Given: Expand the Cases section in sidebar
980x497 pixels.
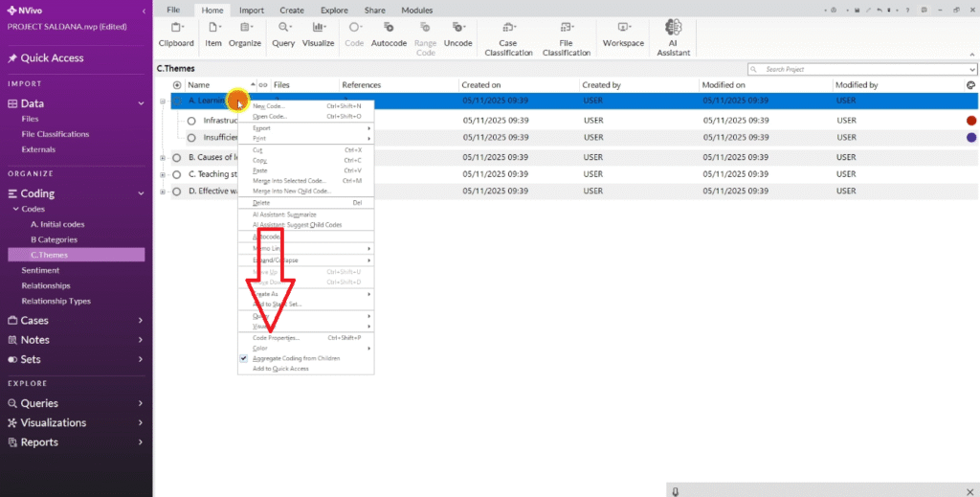Looking at the screenshot, I should [140, 321].
